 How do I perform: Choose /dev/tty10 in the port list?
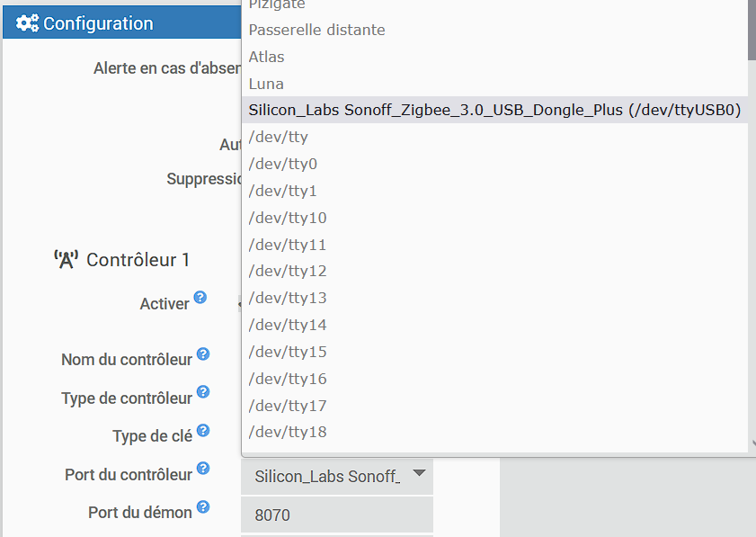coord(287,218)
